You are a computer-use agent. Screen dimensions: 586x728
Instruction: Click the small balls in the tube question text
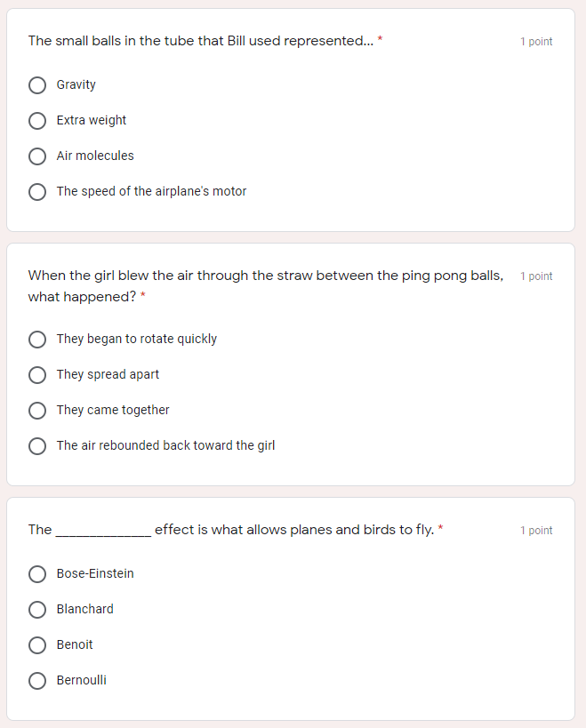[201, 41]
